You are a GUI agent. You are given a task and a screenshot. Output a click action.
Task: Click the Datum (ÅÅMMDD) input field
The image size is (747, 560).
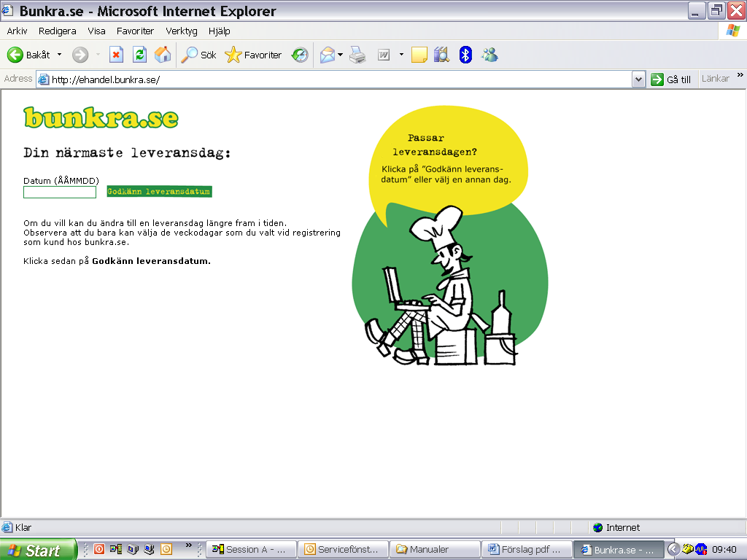coord(60,192)
